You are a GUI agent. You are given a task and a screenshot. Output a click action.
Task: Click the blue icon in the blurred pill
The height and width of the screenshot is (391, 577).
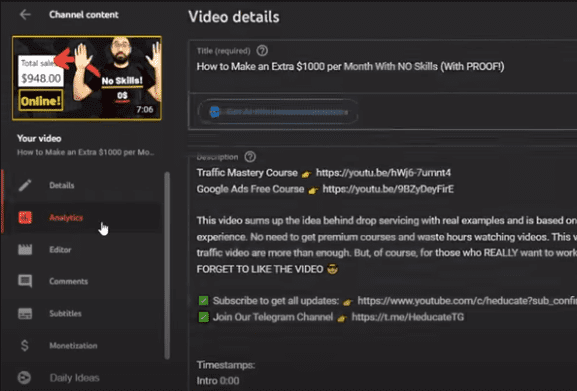click(x=215, y=111)
